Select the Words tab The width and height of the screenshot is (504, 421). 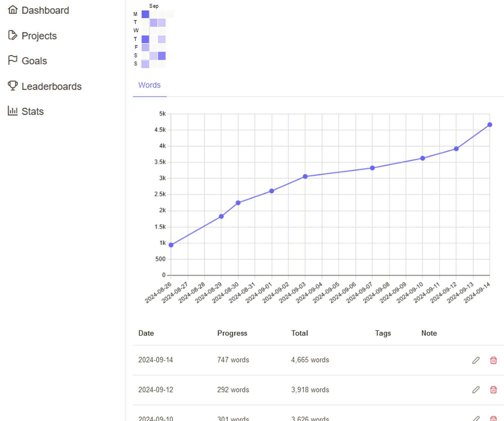(x=149, y=85)
